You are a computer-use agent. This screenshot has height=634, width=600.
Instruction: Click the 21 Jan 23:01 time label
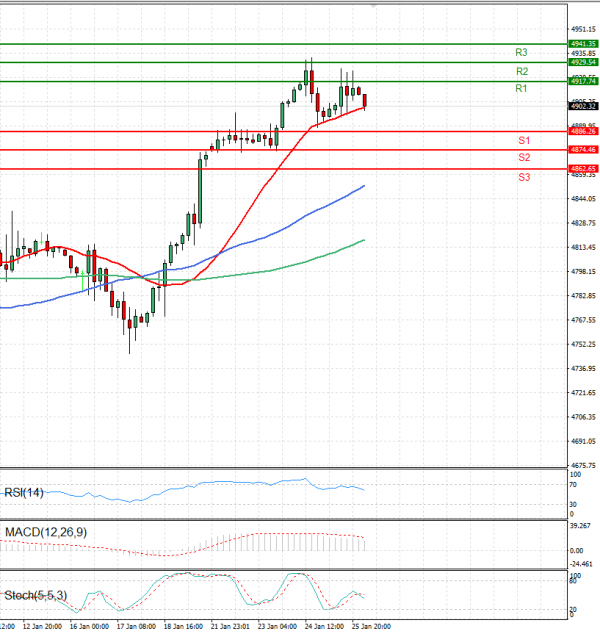[x=230, y=626]
